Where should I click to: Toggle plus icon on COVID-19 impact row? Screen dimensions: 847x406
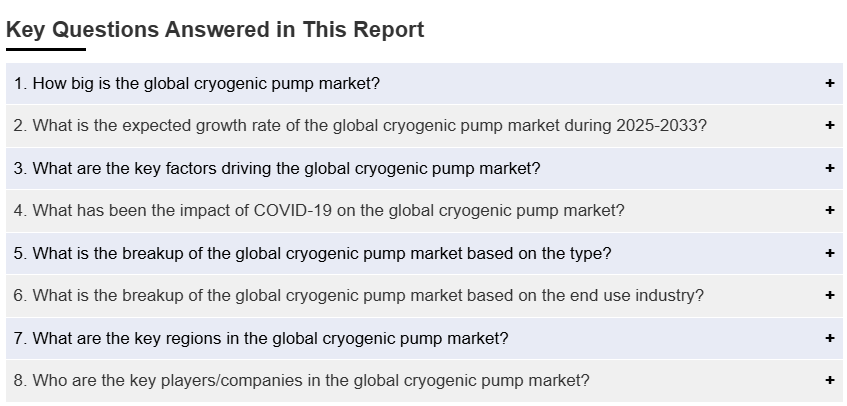(x=829, y=211)
